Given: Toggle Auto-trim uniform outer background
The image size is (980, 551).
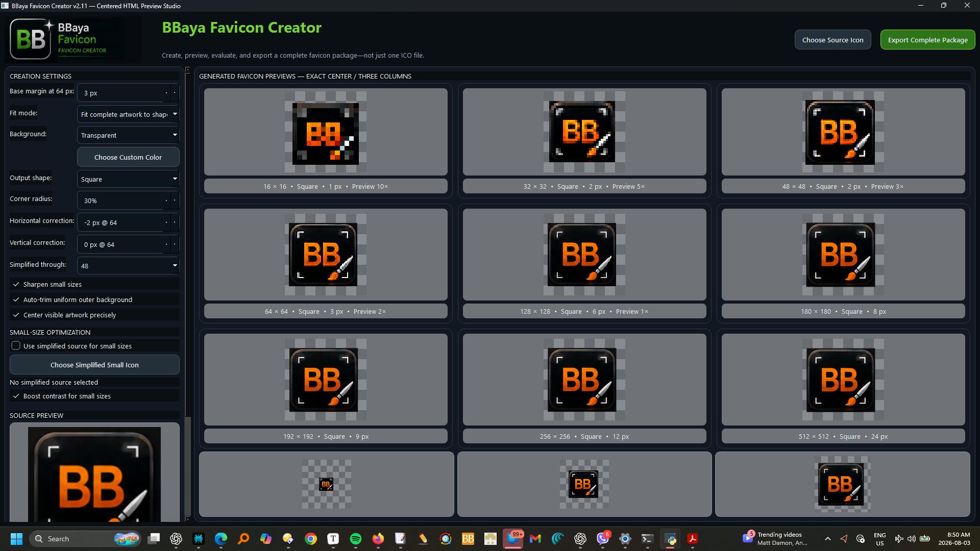Looking at the screenshot, I should pos(94,299).
